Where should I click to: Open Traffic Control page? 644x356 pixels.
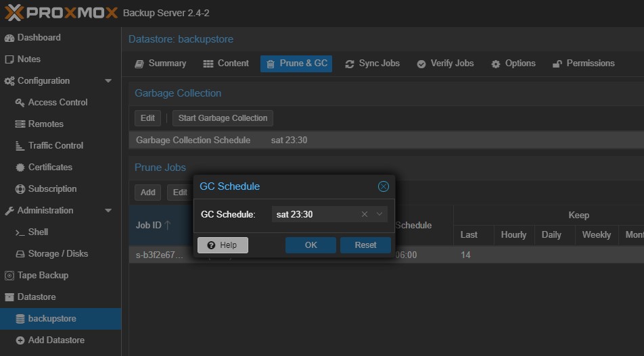click(x=55, y=146)
